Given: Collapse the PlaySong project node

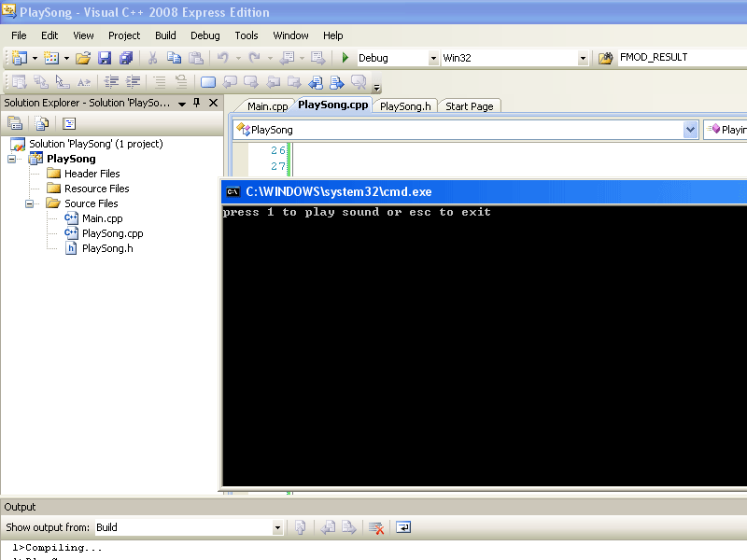Looking at the screenshot, I should tap(12, 159).
